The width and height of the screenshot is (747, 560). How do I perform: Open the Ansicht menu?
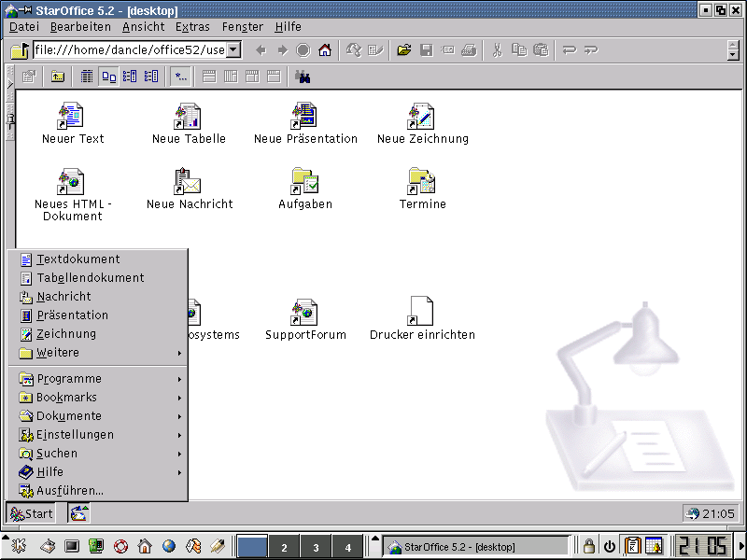144,27
